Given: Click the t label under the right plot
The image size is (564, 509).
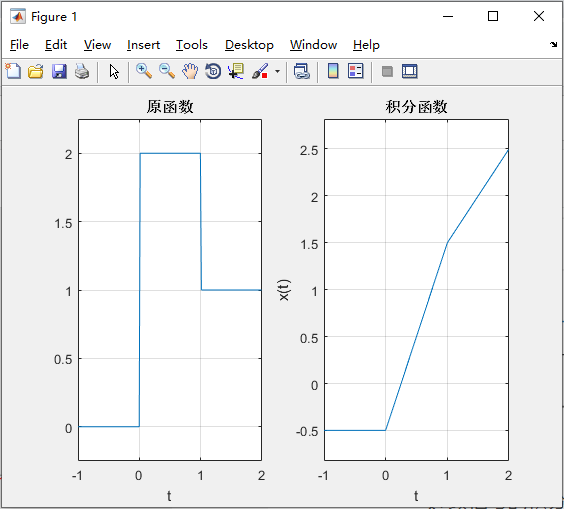Looking at the screenshot, I should pos(416,496).
